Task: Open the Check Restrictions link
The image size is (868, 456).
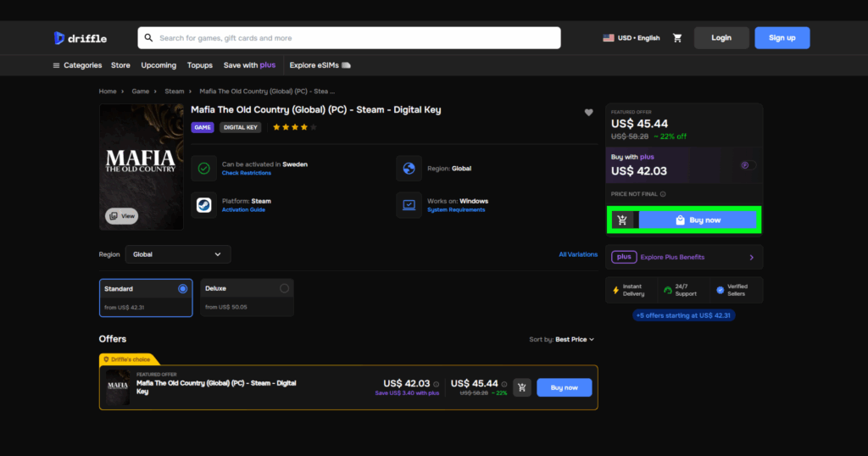Action: [247, 173]
